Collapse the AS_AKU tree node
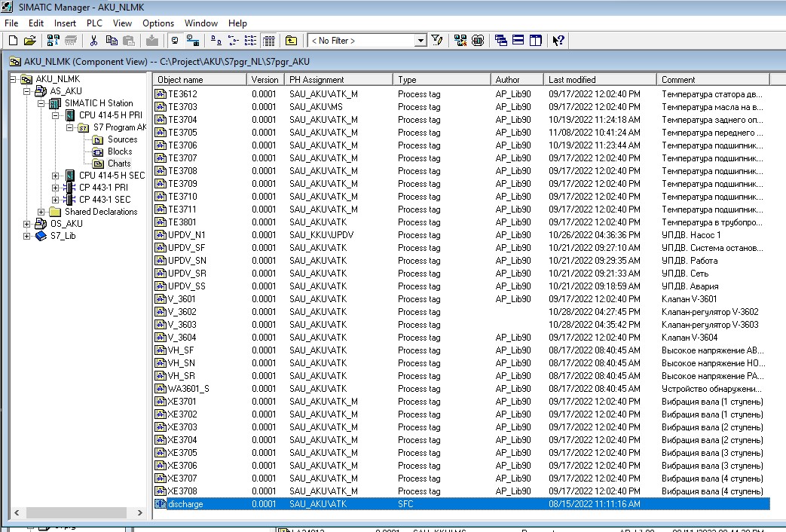The height and width of the screenshot is (532, 786). pyautogui.click(x=27, y=91)
